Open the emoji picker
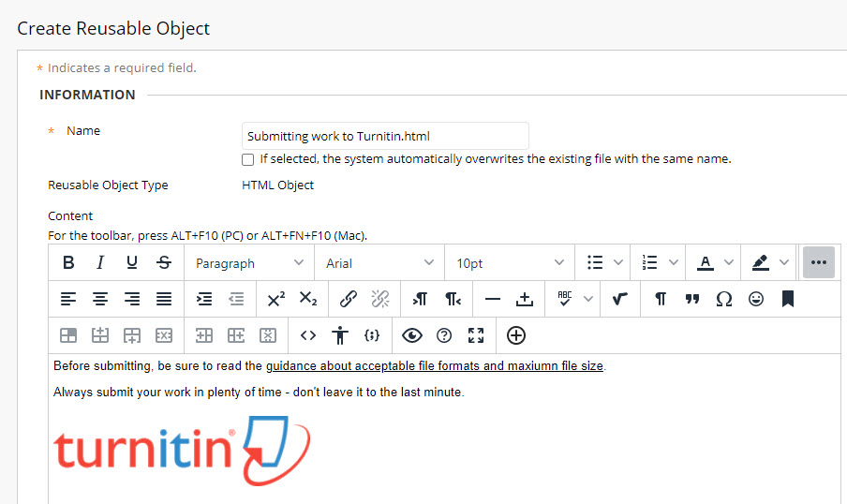 [x=756, y=299]
